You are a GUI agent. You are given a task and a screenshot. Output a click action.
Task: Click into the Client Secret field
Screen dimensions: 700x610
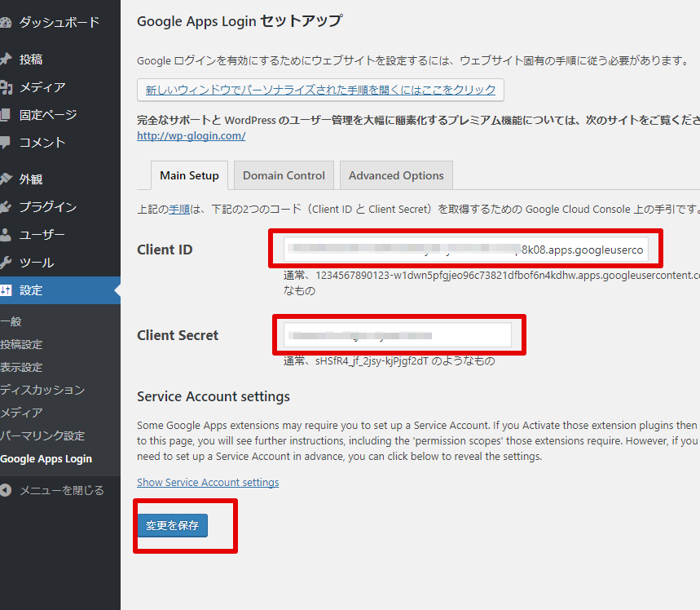click(398, 335)
